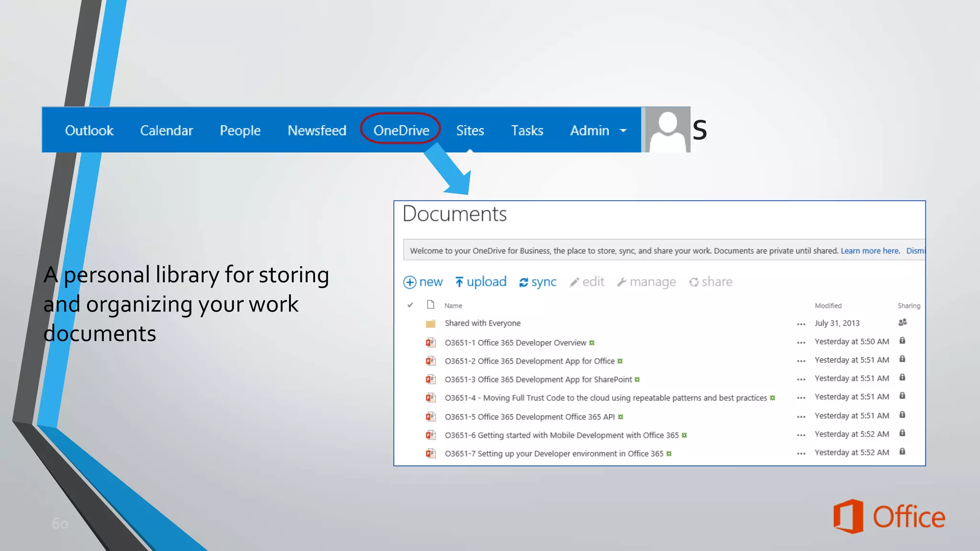The width and height of the screenshot is (980, 551).
Task: Open the Tasks nav item
Action: click(x=527, y=131)
